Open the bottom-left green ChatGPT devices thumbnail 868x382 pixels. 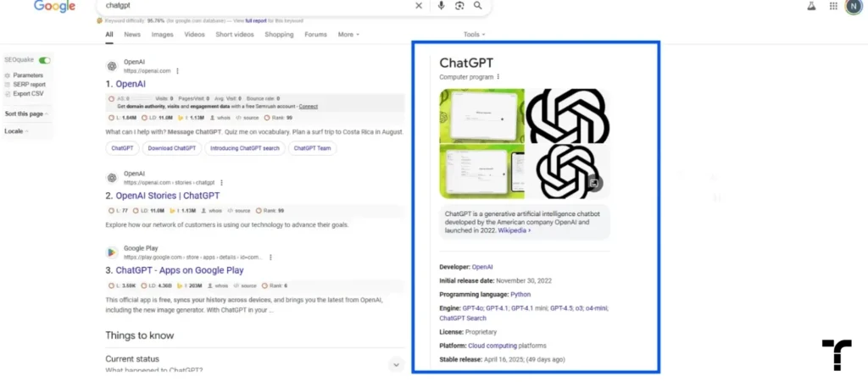click(481, 171)
